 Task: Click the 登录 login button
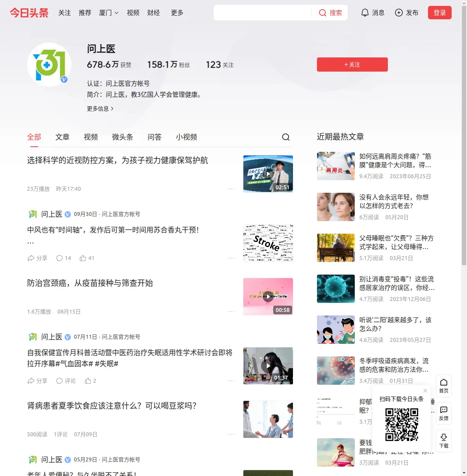[x=440, y=13]
